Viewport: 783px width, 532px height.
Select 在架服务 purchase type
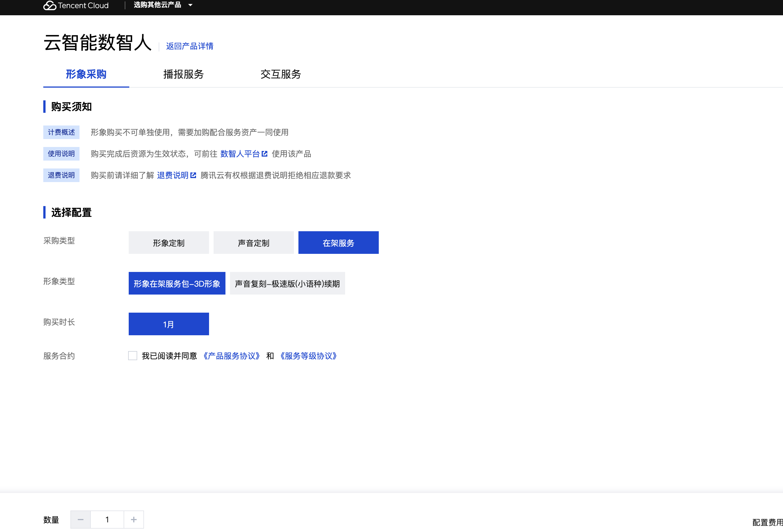coord(338,243)
